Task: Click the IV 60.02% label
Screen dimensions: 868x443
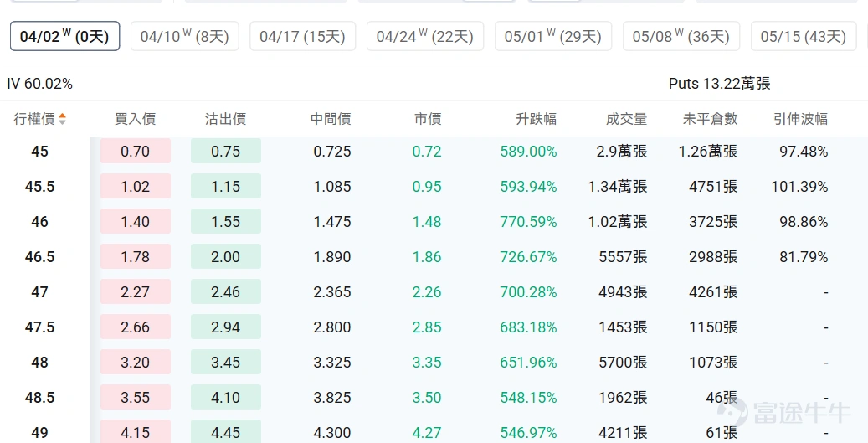Action: [40, 84]
